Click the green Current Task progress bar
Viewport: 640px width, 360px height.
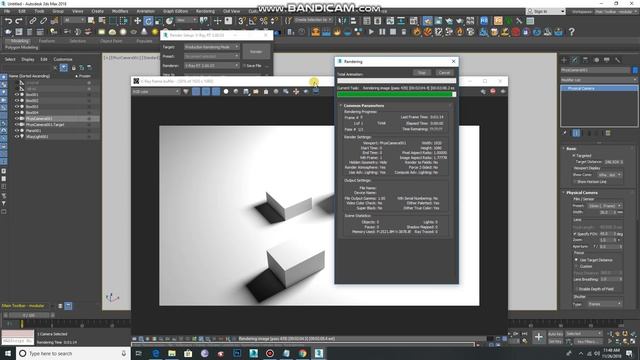click(396, 94)
